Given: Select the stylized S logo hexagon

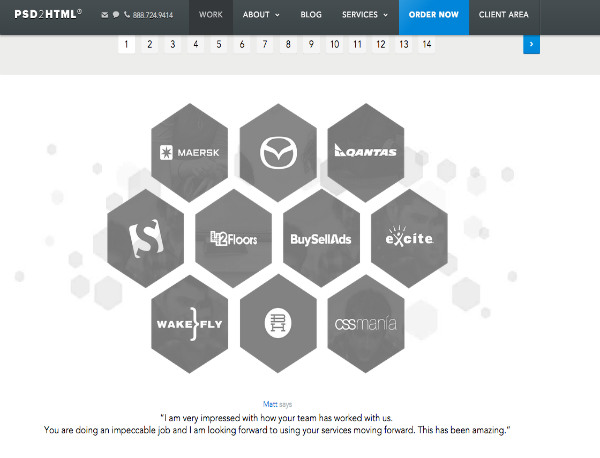Looking at the screenshot, I should [145, 238].
